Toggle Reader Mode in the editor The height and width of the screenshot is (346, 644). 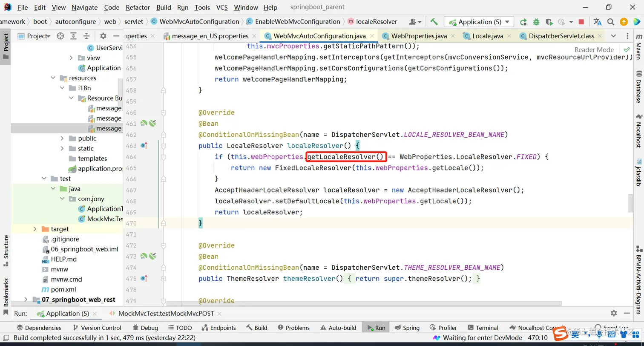tap(594, 49)
